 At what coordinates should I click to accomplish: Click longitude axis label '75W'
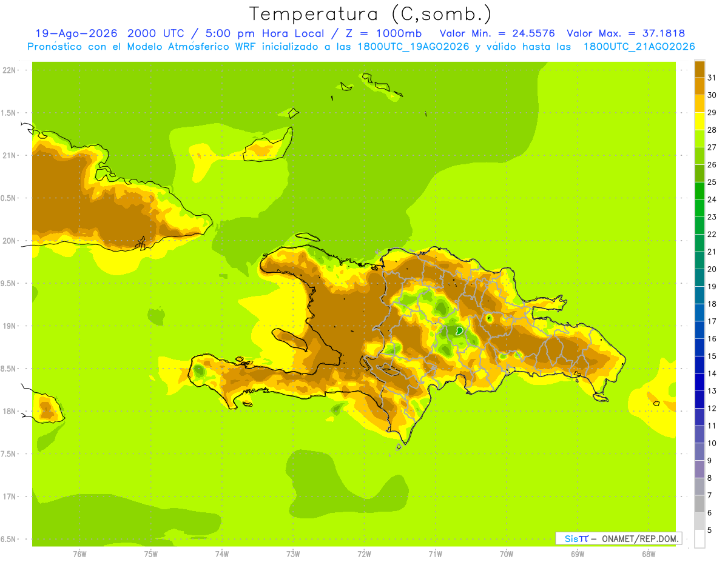click(x=151, y=554)
